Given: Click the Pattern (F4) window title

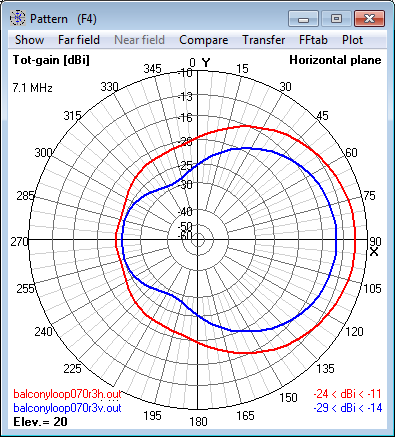Looking at the screenshot, I should pyautogui.click(x=63, y=19).
